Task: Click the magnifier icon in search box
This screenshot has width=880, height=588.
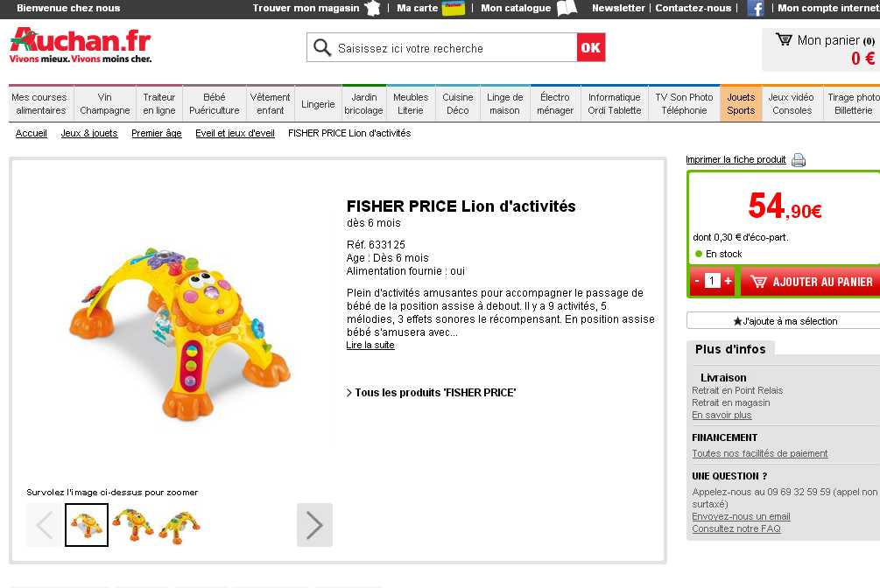Action: point(322,48)
